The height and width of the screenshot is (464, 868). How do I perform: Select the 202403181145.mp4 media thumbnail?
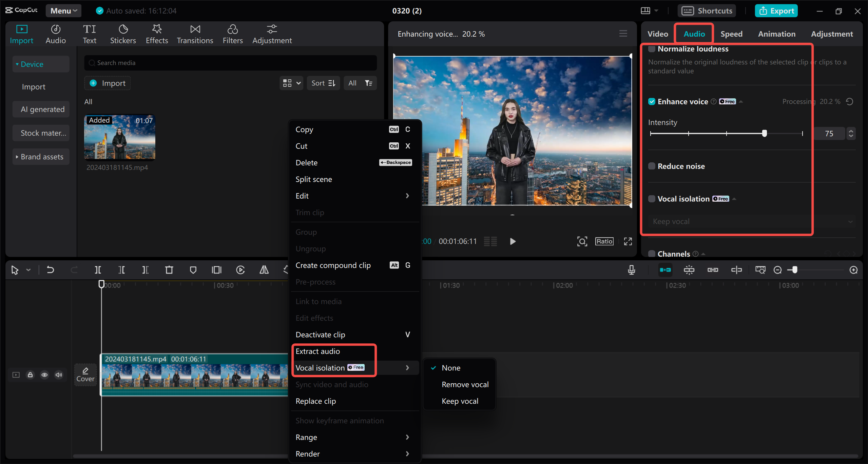(119, 137)
